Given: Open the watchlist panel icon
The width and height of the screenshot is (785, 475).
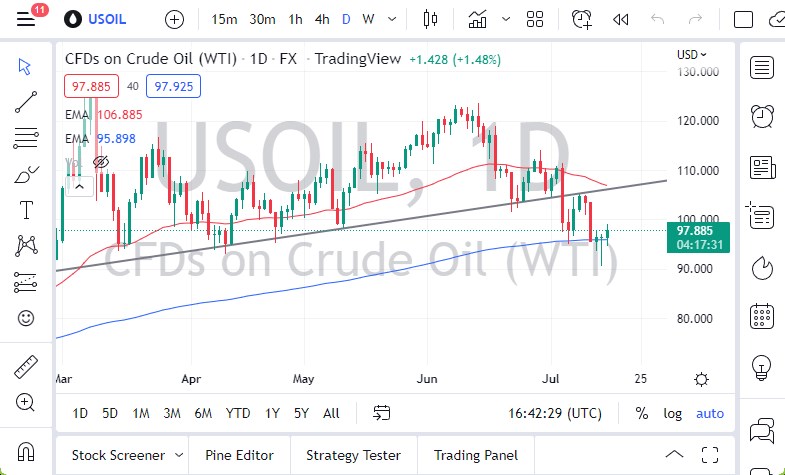Looking at the screenshot, I should (762, 67).
